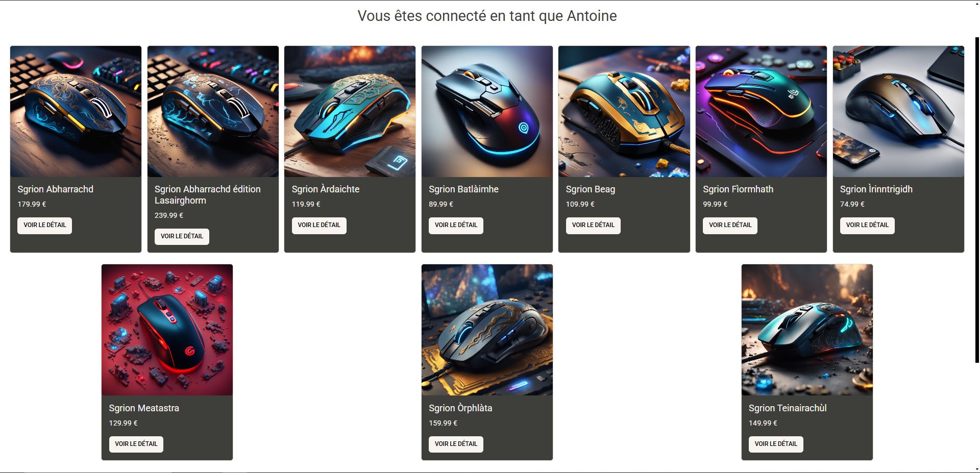Select the Sgrion Batlàimhe product photo
Screen dimensions: 980x473
487,111
